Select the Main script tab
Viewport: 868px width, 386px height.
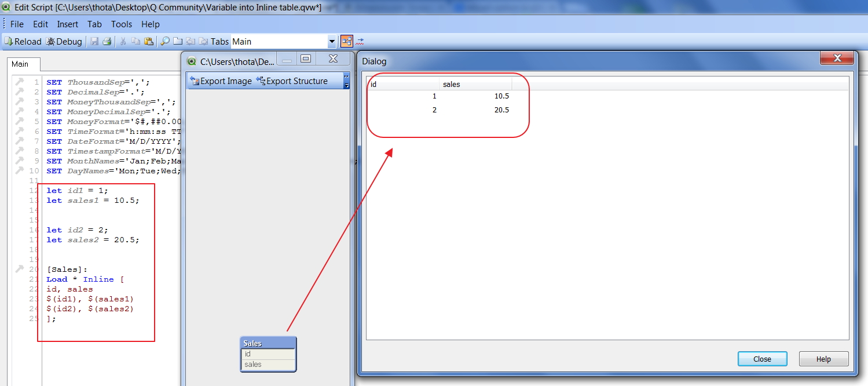pyautogui.click(x=23, y=64)
